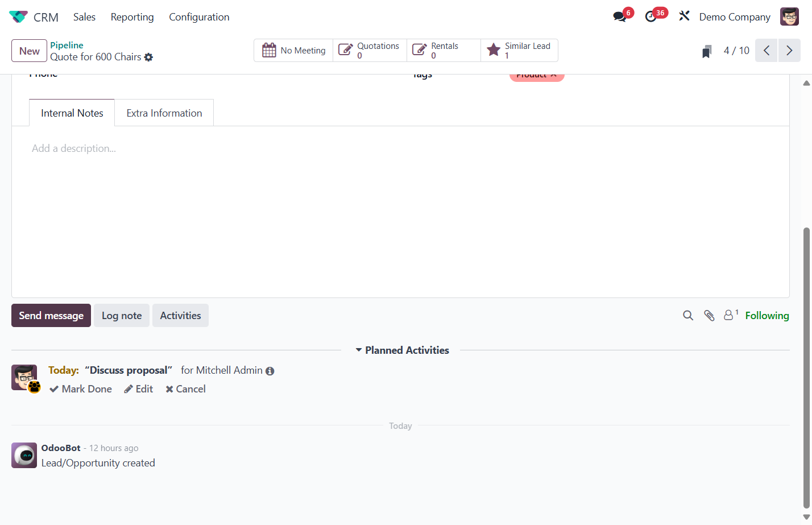Click the info icon next to Mitchell Admin
Viewport: 812px width, 525px height.
pos(270,371)
